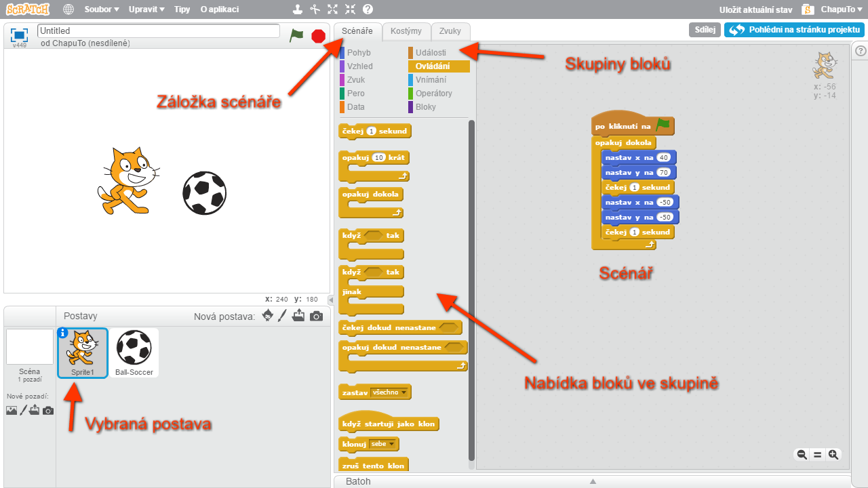
Task: Select the Ball-Soccer sprite thumbnail
Action: tap(134, 353)
